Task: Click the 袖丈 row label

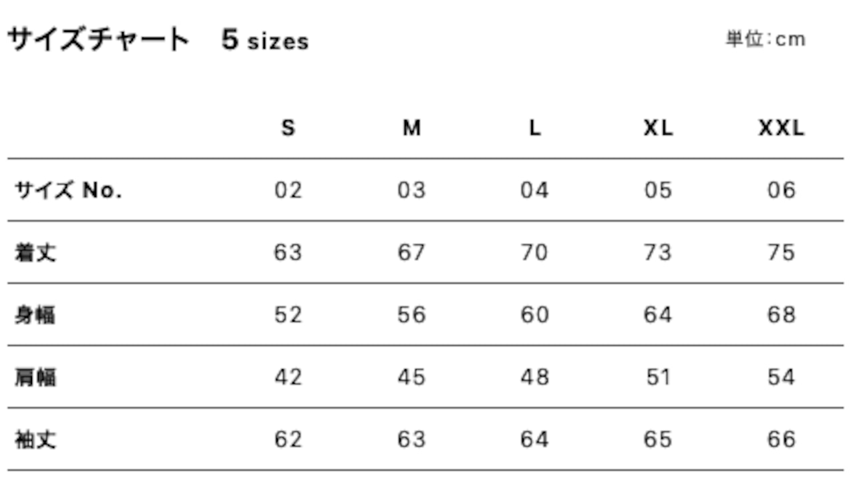Action: coord(35,440)
